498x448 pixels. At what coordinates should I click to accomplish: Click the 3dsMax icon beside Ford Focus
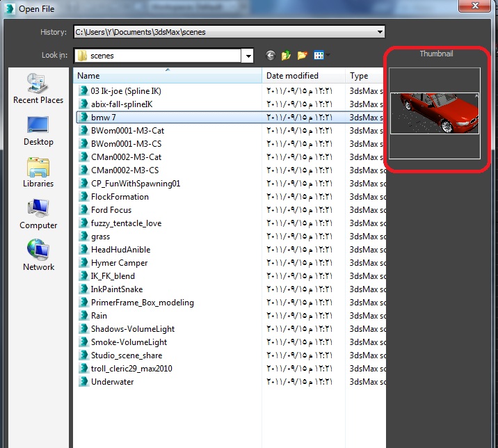pos(83,209)
